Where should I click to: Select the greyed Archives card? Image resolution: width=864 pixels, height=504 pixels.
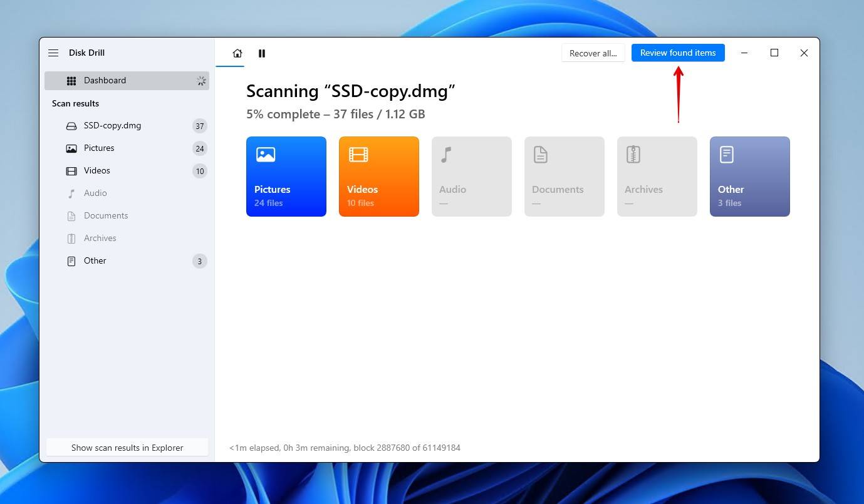coord(657,177)
